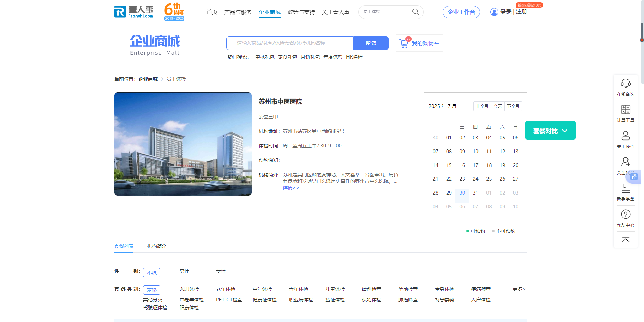
Task: Click the user avatar login icon
Action: [494, 12]
